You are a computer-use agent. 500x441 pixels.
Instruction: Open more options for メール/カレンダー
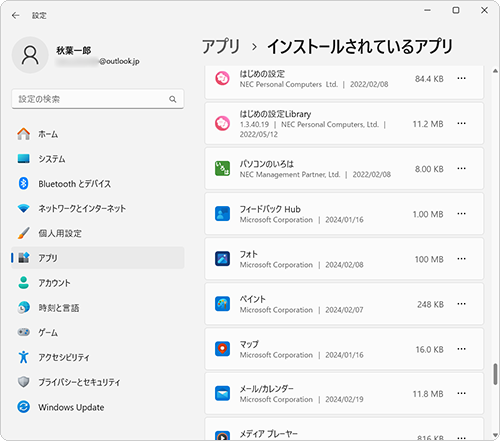462,393
